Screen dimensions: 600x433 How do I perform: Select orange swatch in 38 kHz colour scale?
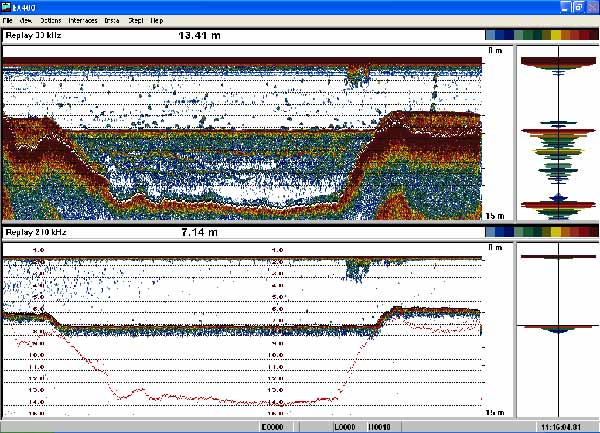coord(565,35)
